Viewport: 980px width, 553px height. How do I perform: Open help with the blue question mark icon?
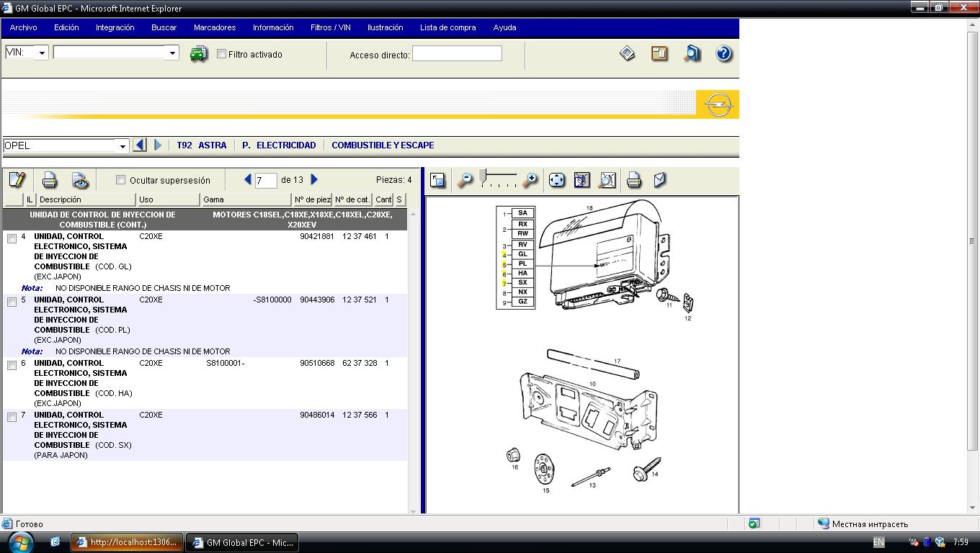click(x=723, y=53)
